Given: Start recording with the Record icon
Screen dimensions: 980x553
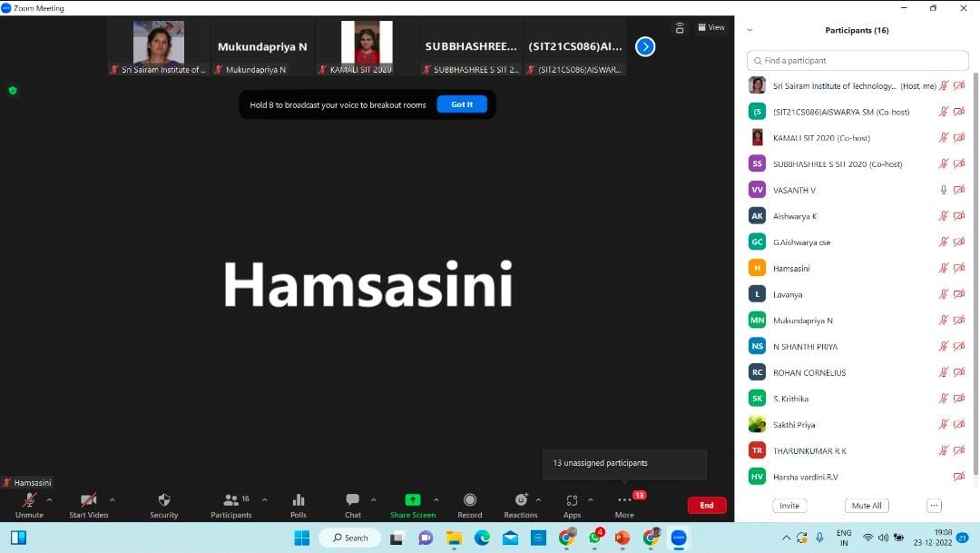Looking at the screenshot, I should pyautogui.click(x=470, y=500).
